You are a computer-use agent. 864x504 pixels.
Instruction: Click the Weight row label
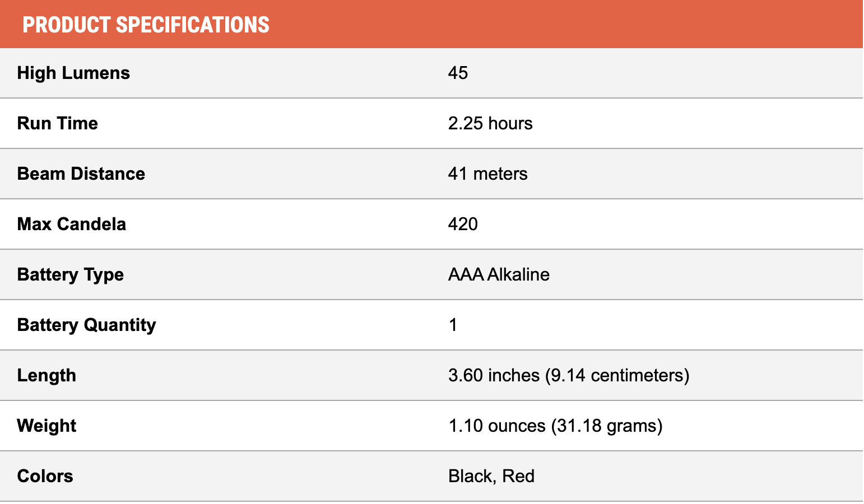pos(47,426)
